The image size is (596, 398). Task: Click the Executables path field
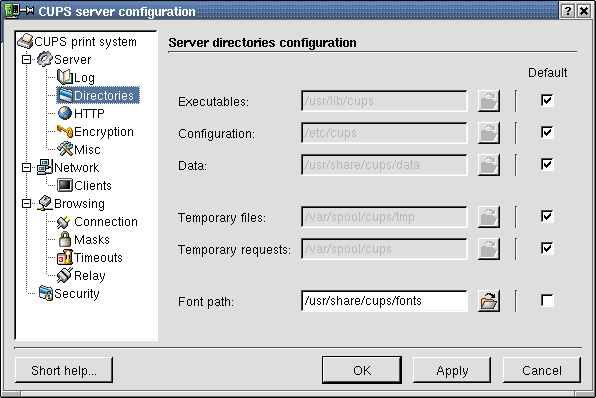click(384, 101)
